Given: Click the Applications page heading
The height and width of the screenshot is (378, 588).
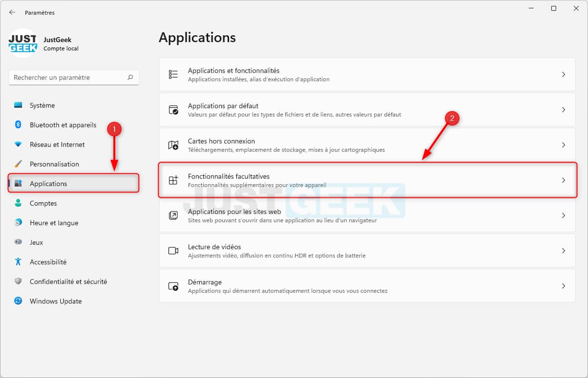Looking at the screenshot, I should point(197,37).
